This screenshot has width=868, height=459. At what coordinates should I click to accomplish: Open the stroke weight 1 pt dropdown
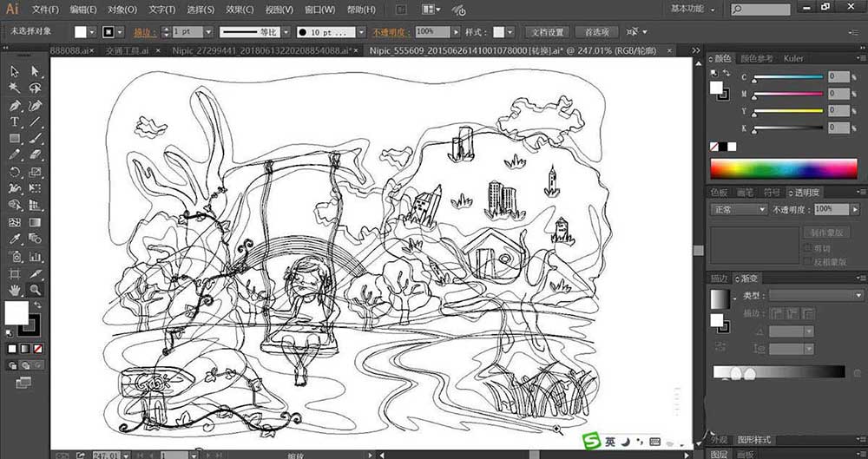pos(208,32)
